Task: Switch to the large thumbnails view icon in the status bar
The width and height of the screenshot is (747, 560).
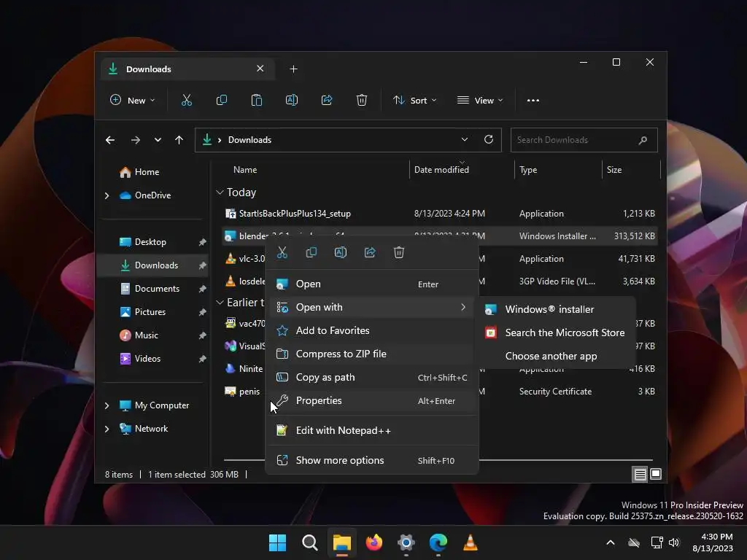Action: pyautogui.click(x=656, y=474)
